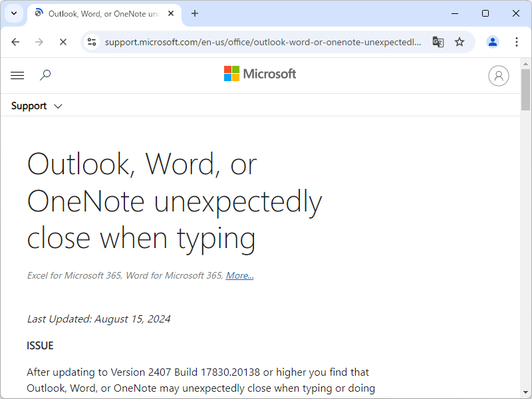View site information icon in address bar
This screenshot has width=532, height=399.
click(92, 42)
